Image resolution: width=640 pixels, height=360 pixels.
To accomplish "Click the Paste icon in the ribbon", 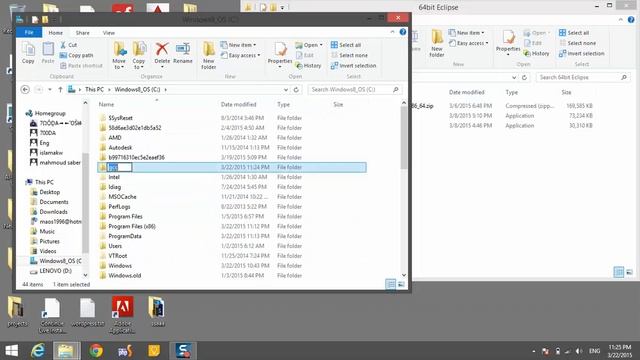I will (x=48, y=53).
